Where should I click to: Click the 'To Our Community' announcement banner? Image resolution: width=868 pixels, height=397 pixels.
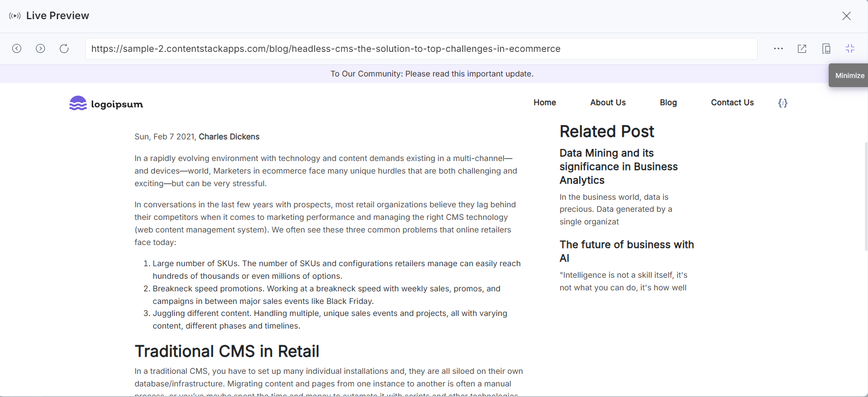(x=432, y=74)
